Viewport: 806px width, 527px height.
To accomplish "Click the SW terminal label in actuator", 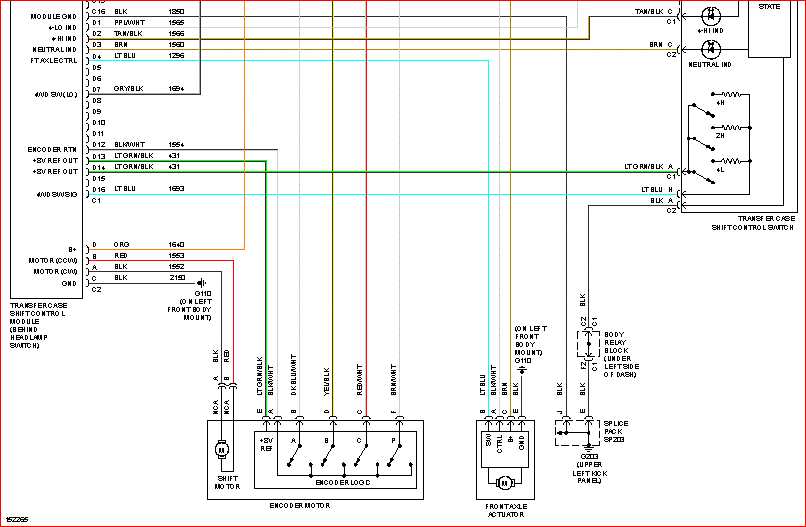I will pos(488,440).
